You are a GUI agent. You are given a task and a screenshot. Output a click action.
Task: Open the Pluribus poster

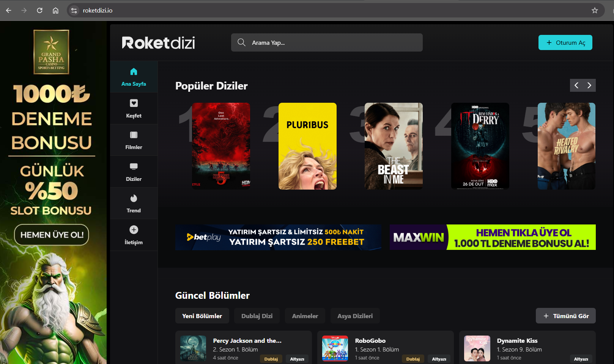(x=307, y=146)
